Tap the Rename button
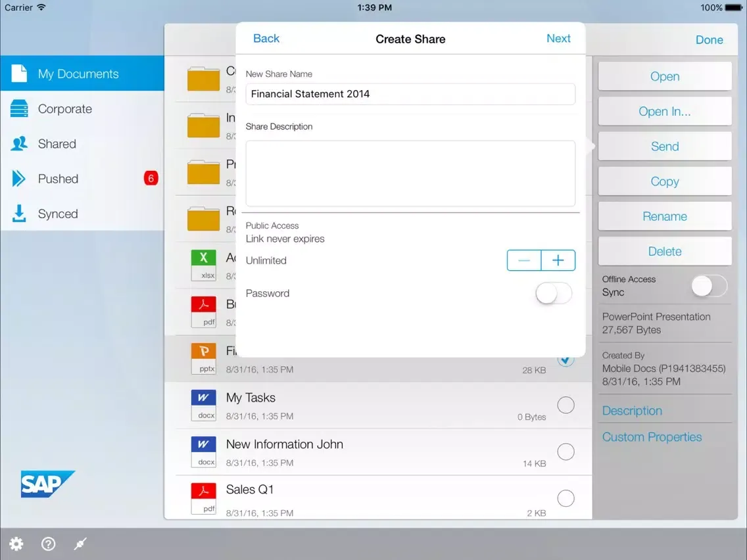 point(665,216)
